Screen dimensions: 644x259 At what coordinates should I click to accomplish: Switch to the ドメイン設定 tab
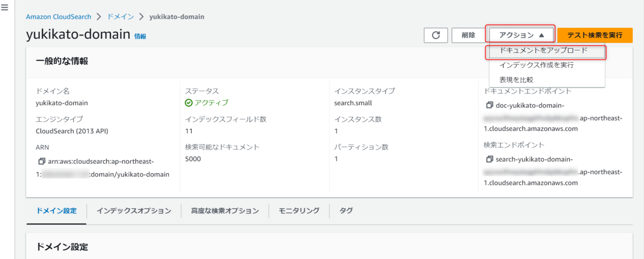[x=56, y=211]
